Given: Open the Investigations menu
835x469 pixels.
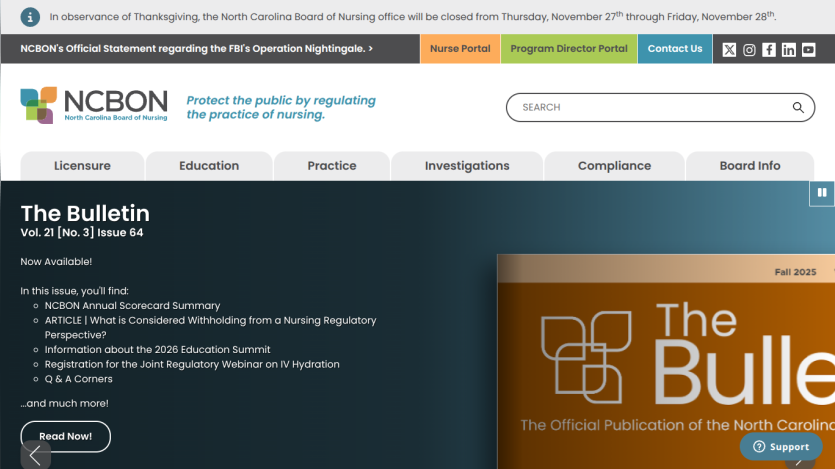Looking at the screenshot, I should pos(467,166).
